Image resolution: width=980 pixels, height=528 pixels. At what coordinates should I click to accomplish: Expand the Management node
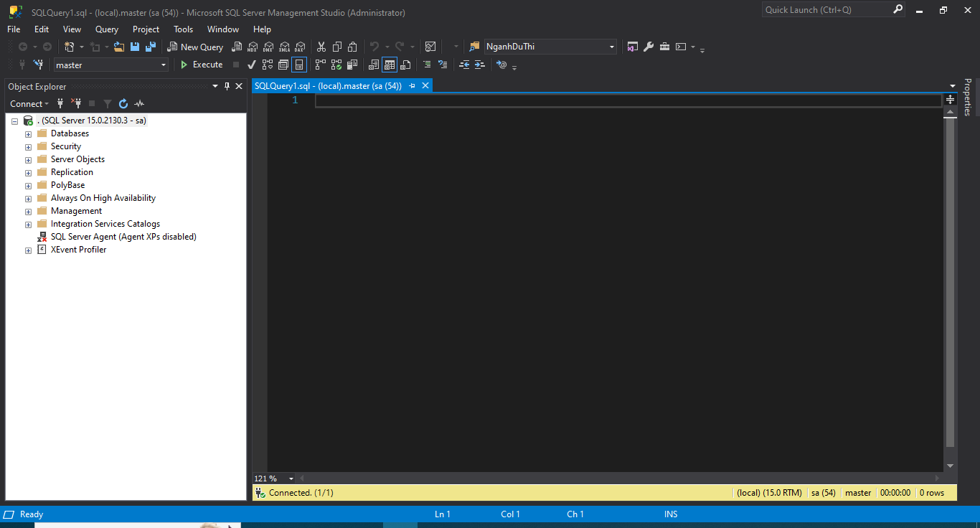[x=28, y=212]
